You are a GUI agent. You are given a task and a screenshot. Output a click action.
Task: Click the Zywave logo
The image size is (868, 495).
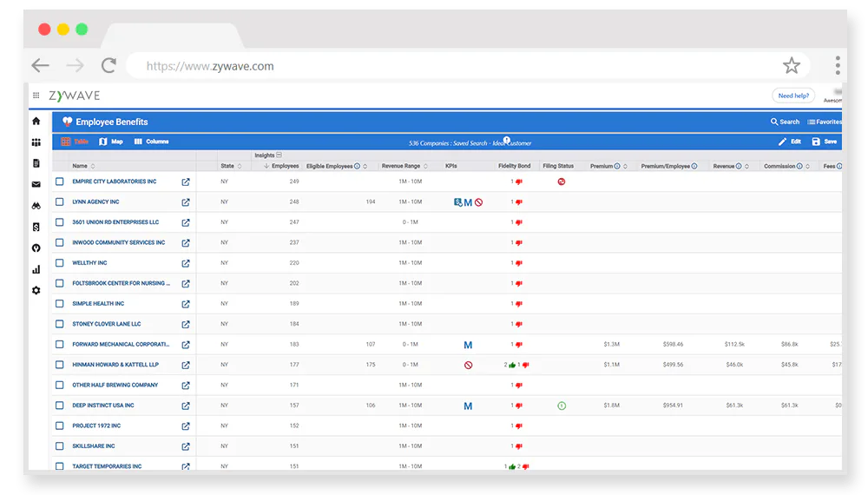(x=74, y=96)
